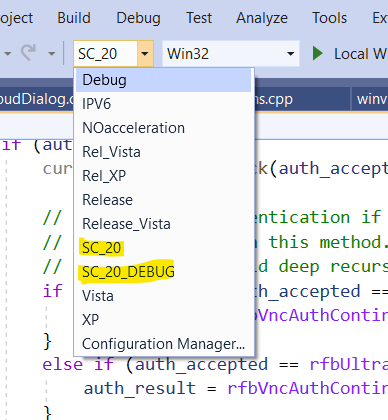Click the else if auth_accepted code line

pyautogui.click(x=215, y=364)
